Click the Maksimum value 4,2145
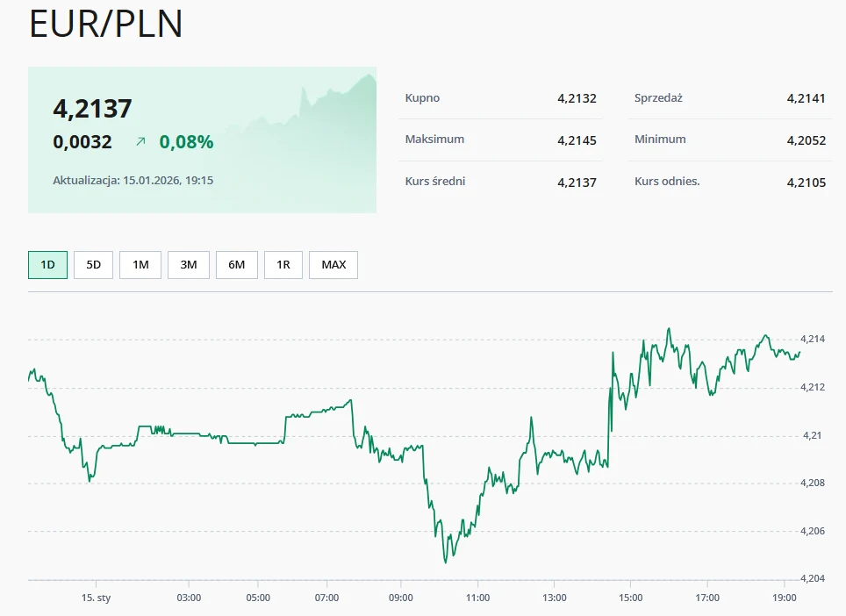The height and width of the screenshot is (616, 846). (x=577, y=140)
